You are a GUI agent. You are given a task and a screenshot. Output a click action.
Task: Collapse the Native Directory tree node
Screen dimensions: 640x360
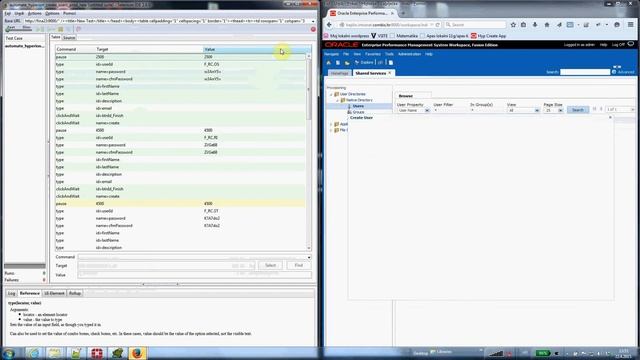point(338,100)
